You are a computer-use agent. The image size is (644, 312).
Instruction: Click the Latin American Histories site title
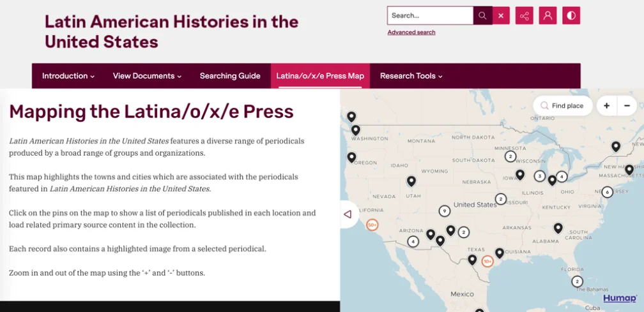(x=171, y=31)
